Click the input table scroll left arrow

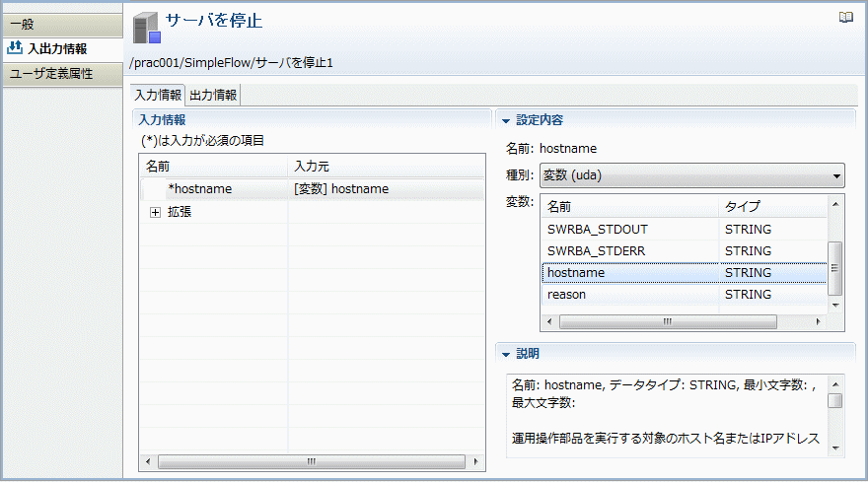click(148, 461)
